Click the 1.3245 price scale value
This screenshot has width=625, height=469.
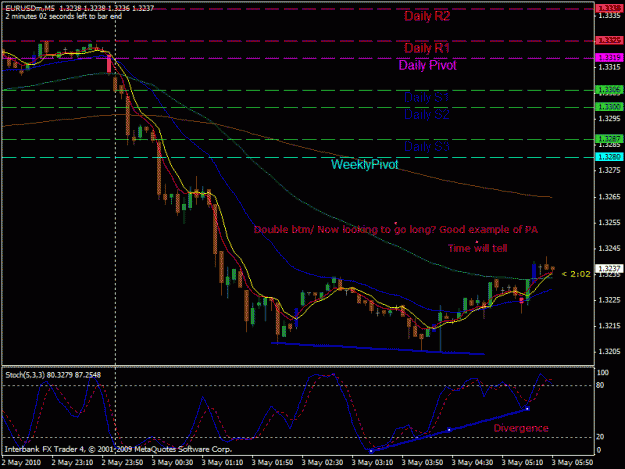(609, 249)
